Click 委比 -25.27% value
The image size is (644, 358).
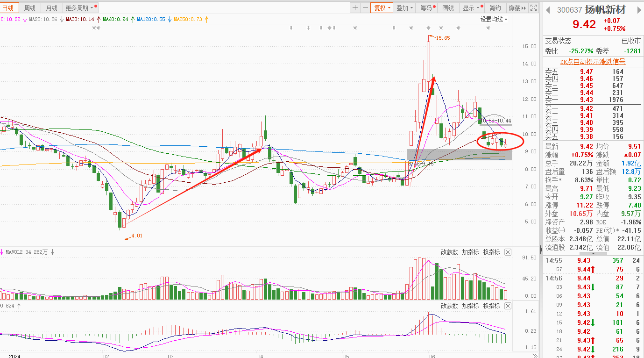[581, 51]
